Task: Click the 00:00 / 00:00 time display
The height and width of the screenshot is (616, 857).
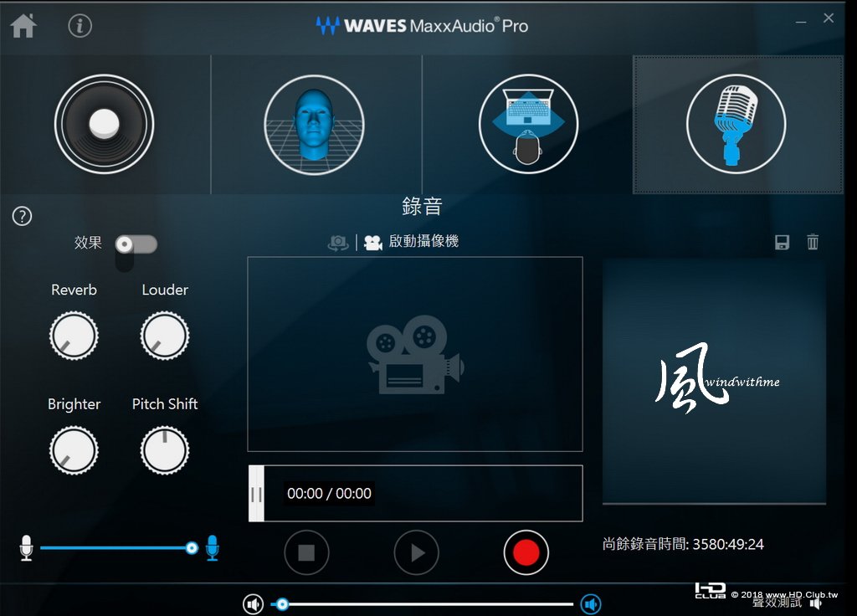Action: (x=329, y=494)
